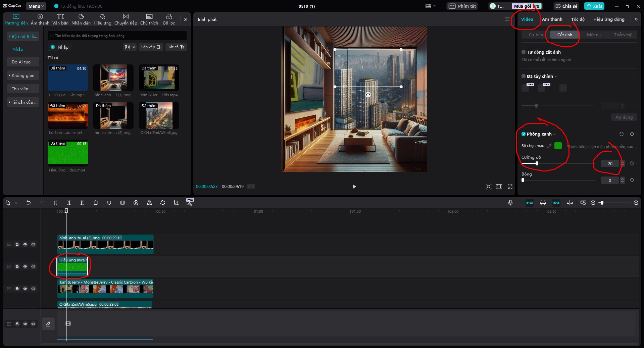Click the mirror flip icon

(149, 203)
